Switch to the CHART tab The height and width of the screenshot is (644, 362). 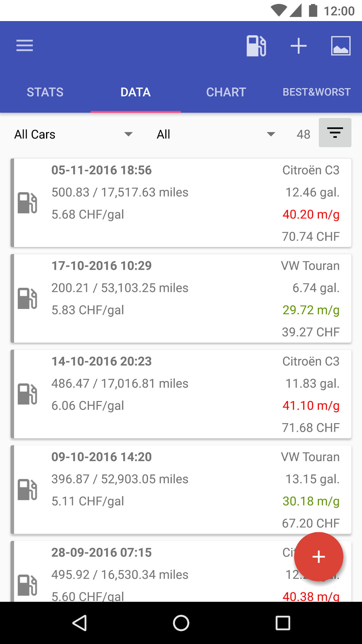click(x=226, y=92)
